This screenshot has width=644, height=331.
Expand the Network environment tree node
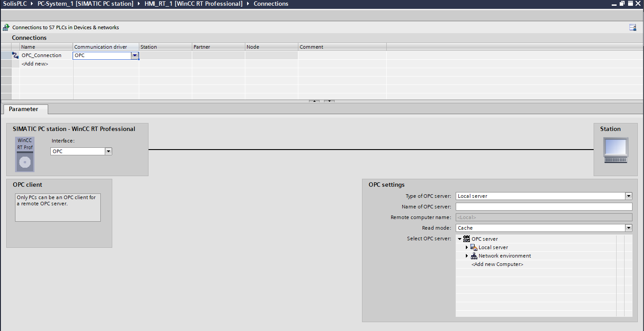pyautogui.click(x=467, y=256)
